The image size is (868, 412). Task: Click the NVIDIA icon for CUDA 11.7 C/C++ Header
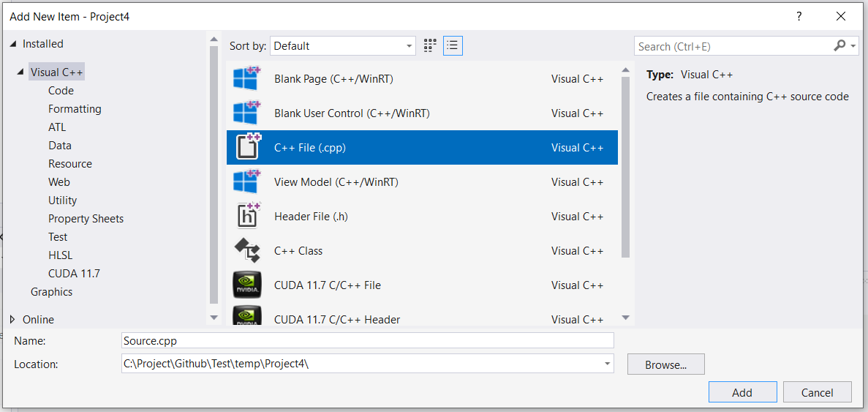[247, 315]
